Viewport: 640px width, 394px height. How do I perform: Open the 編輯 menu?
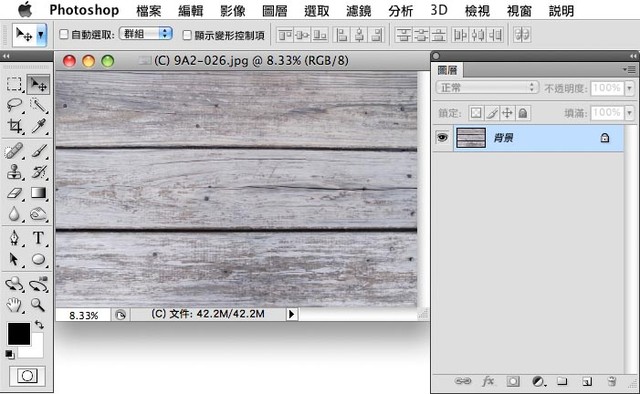point(191,10)
